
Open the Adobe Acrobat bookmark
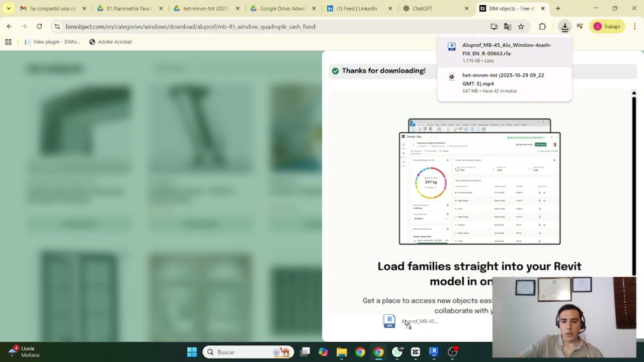(110, 42)
